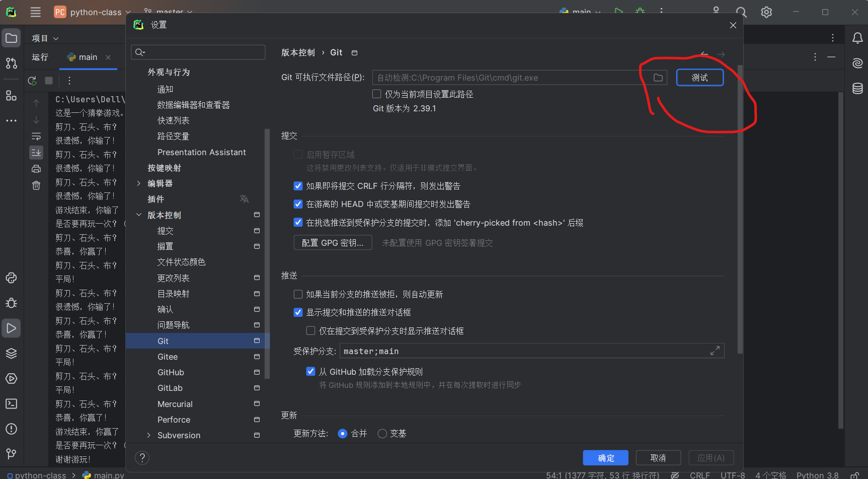Open the Project tool window folder icon

pos(11,38)
